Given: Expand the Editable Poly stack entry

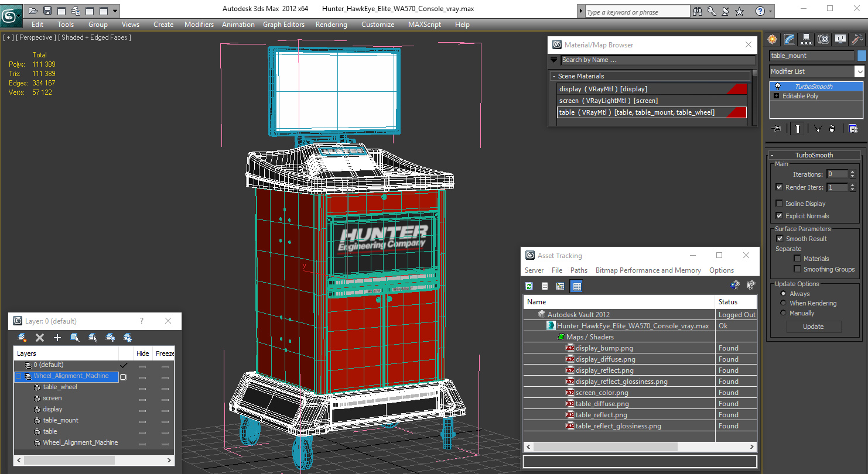Looking at the screenshot, I should [x=777, y=96].
